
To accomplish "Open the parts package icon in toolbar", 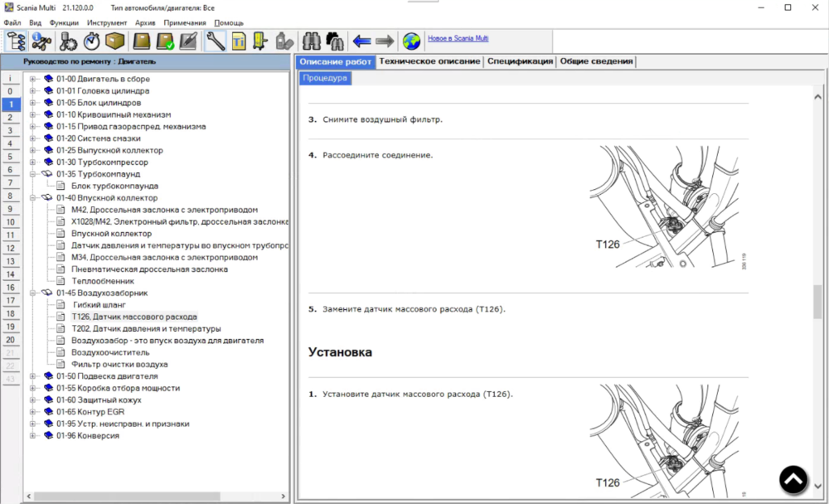I will 114,40.
